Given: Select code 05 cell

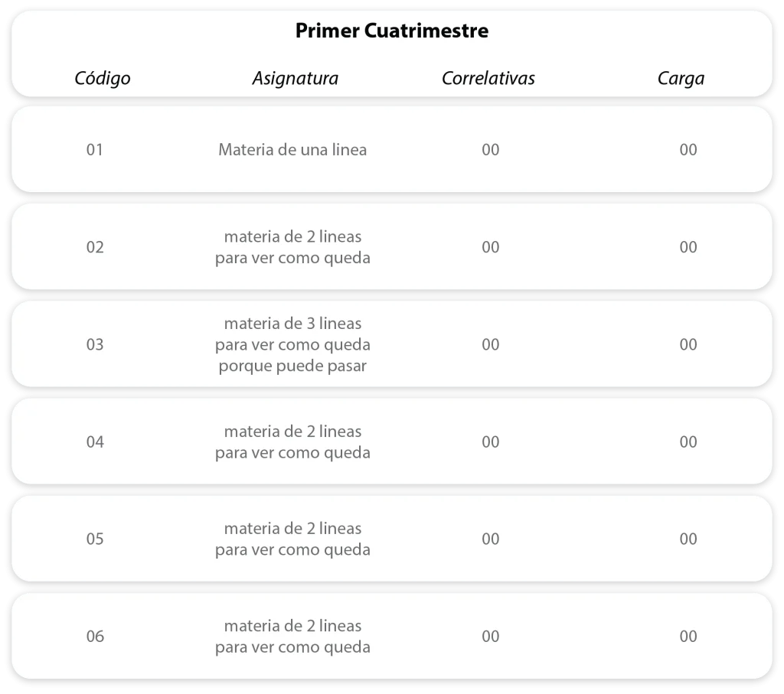Looking at the screenshot, I should tap(95, 539).
